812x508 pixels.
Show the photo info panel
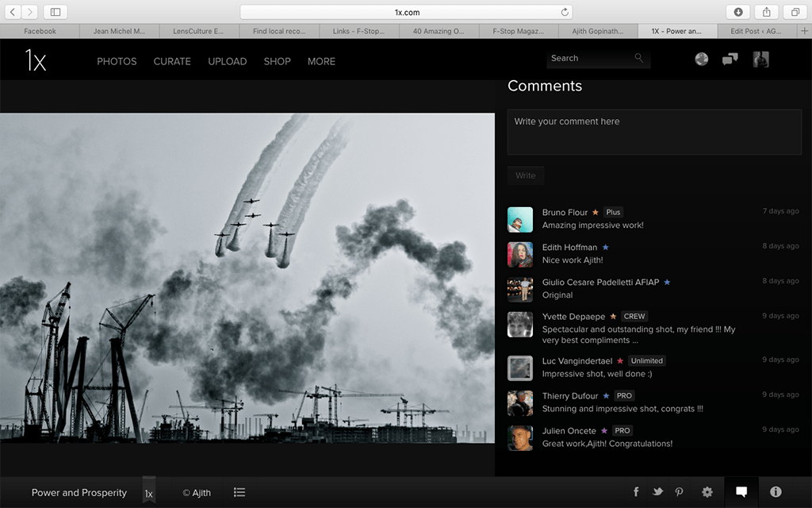pyautogui.click(x=775, y=492)
